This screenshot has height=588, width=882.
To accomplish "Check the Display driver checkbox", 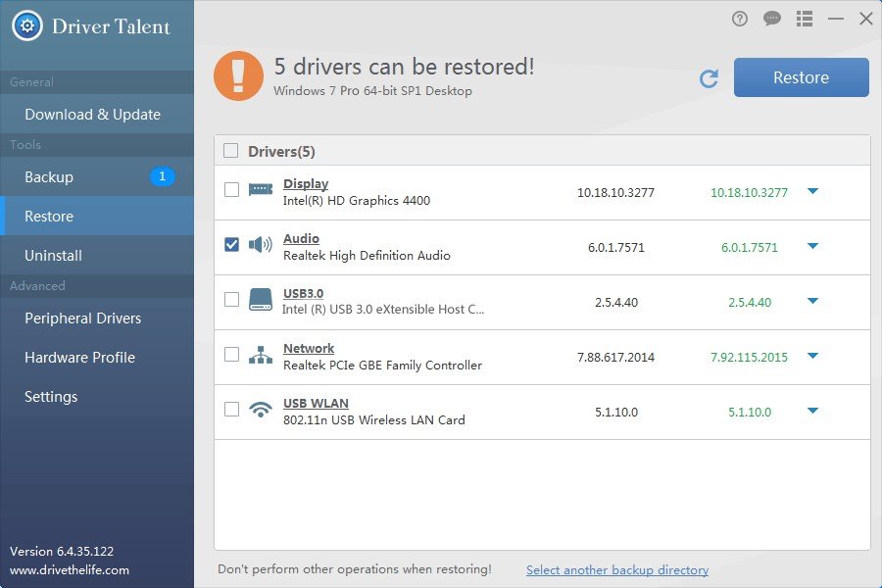I will pyautogui.click(x=231, y=189).
